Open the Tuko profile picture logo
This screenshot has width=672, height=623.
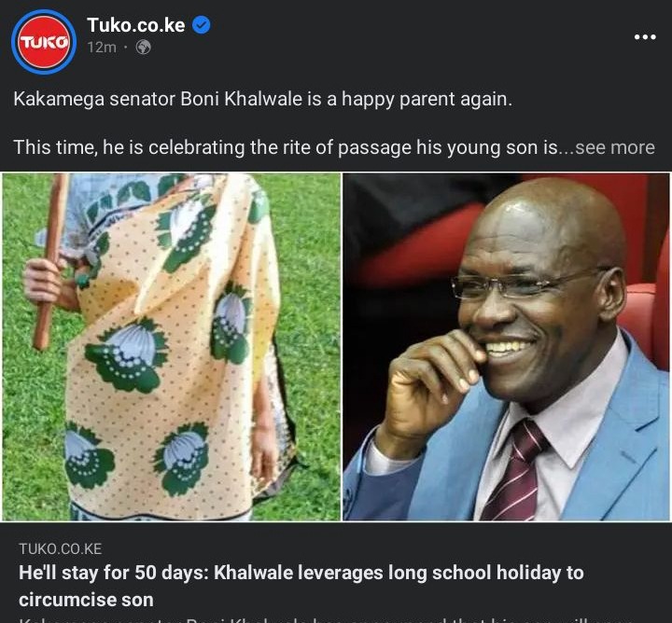click(44, 42)
